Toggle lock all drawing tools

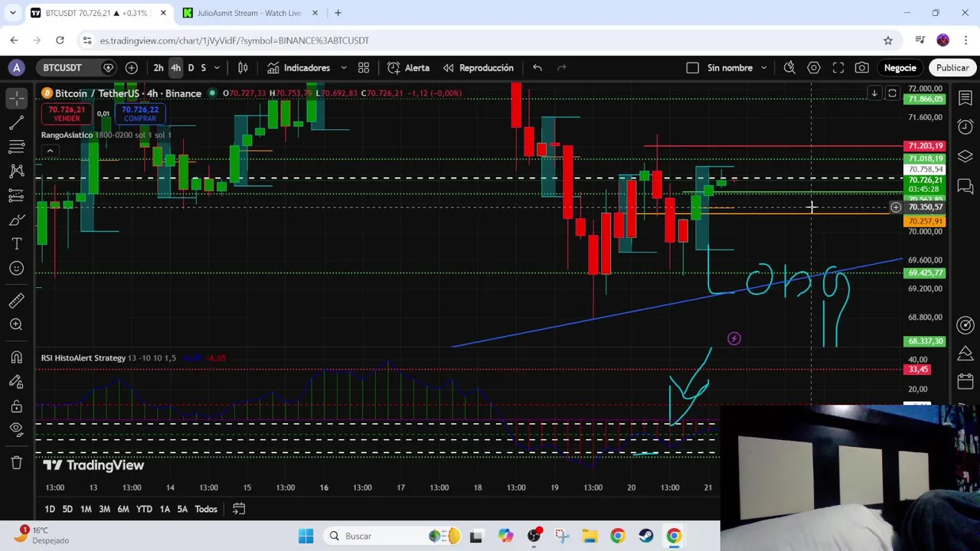17,406
